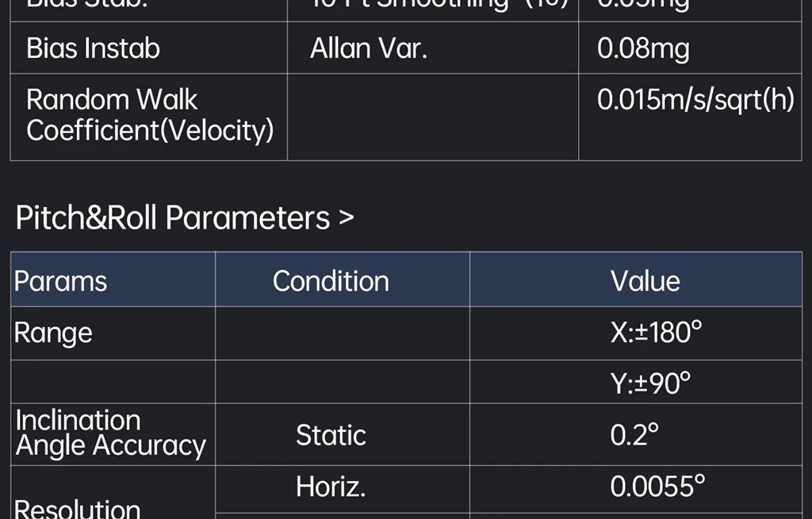
Task: Click the 0.2° accuracy value
Action: [634, 435]
